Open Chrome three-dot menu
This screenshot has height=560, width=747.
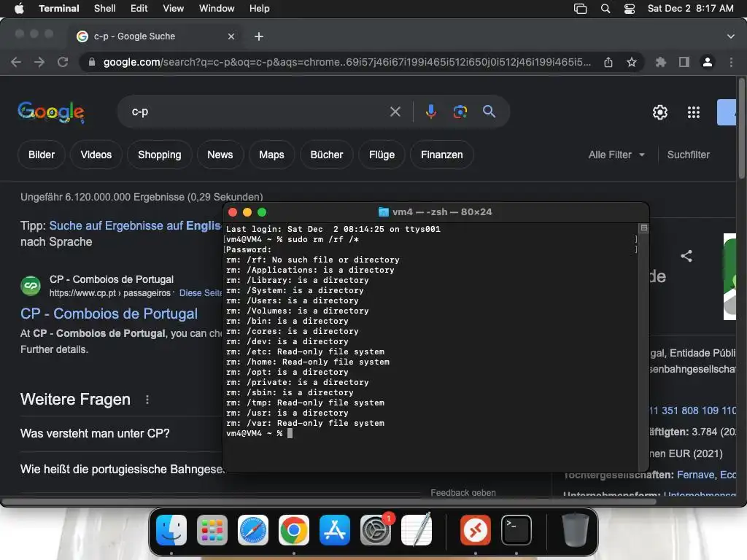(x=731, y=62)
